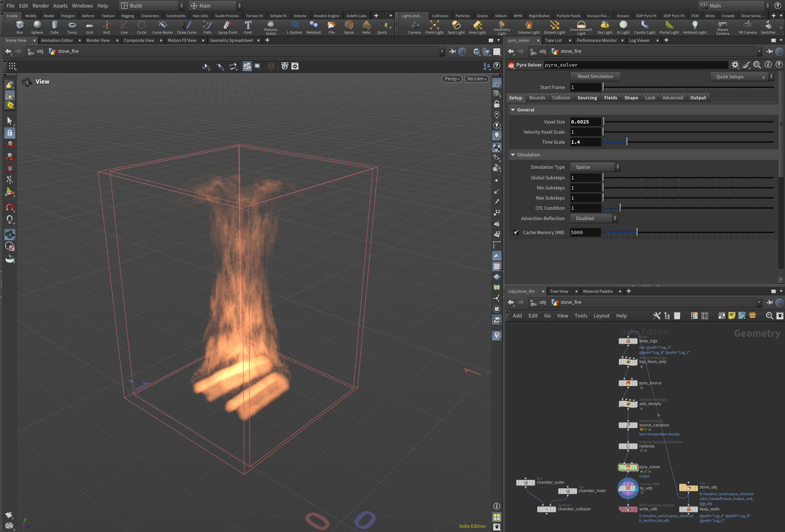Viewport: 785px width, 532px height.
Task: Pick the Spray Paint shelf tool
Action: [227, 27]
